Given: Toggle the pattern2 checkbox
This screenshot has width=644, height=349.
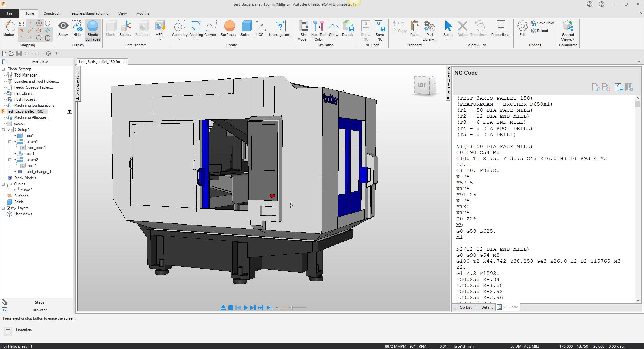Looking at the screenshot, I should click(15, 160).
